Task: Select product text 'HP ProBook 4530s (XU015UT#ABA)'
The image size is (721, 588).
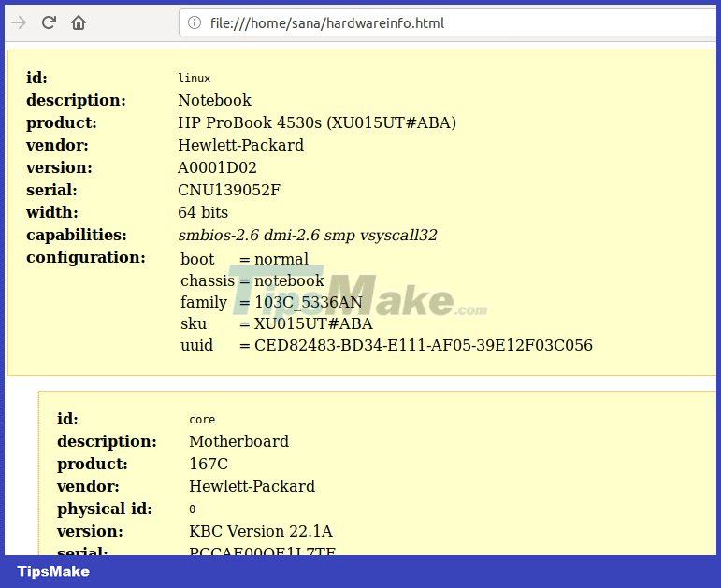Action: pos(317,122)
